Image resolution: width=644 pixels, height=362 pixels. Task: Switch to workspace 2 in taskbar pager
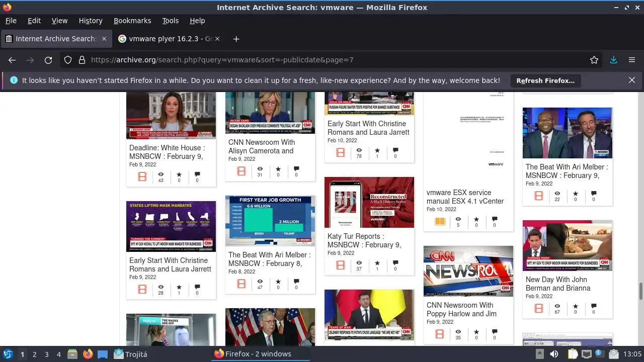(x=34, y=354)
